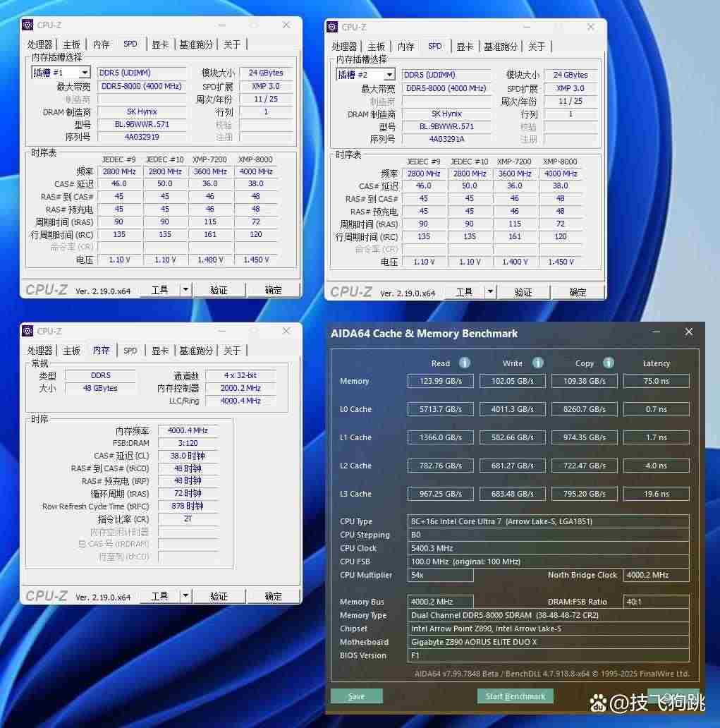This screenshot has height=728, width=720.
Task: Close the memory tab CPU-Z window
Action: coord(286,331)
